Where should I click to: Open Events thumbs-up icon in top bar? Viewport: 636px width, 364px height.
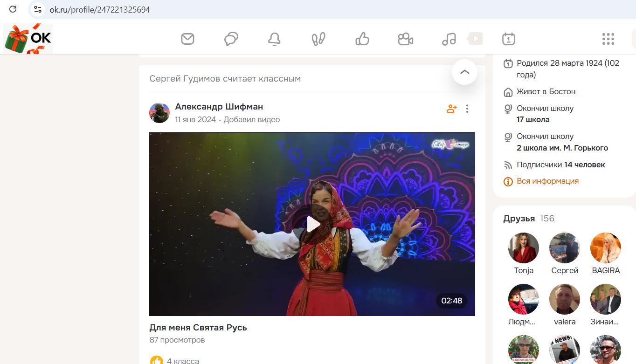pos(362,39)
